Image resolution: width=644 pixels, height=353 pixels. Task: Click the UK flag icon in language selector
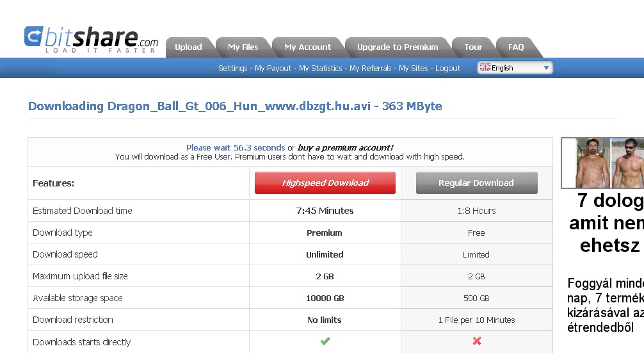(x=485, y=67)
